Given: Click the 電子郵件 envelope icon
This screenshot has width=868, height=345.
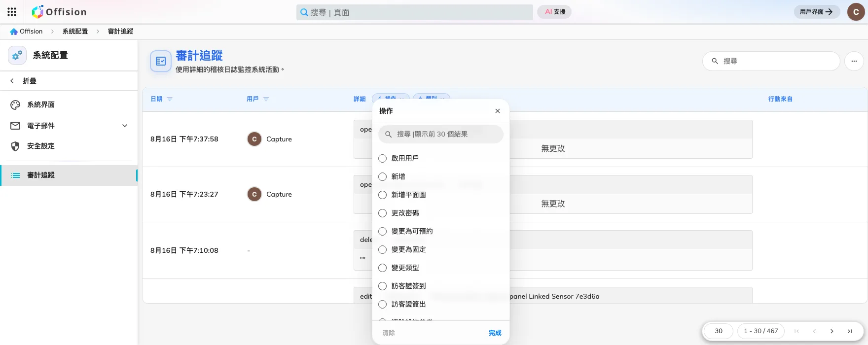Looking at the screenshot, I should (15, 126).
